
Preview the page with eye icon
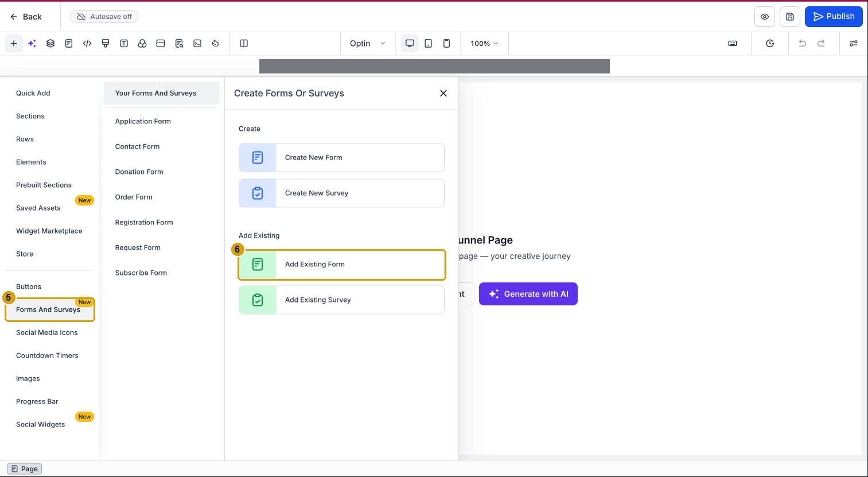(765, 17)
